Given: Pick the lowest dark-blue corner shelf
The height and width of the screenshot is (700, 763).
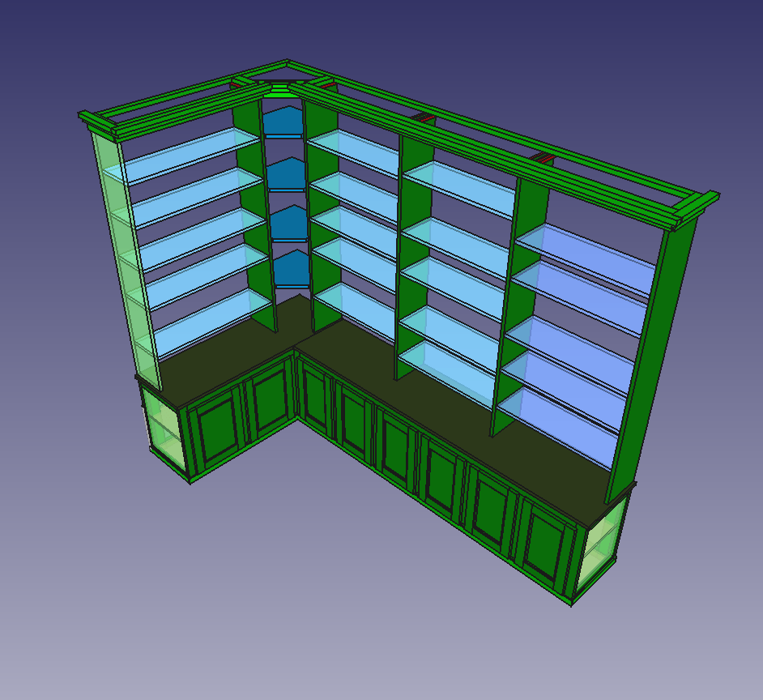Looking at the screenshot, I should click(292, 269).
